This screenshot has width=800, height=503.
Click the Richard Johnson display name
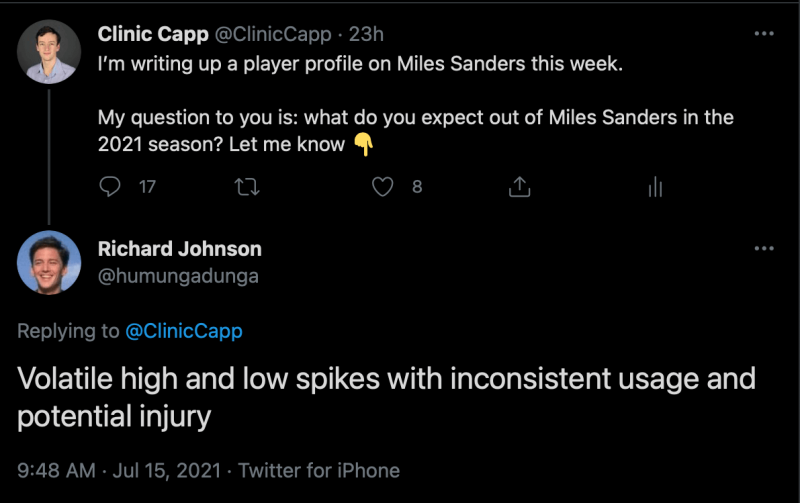[x=180, y=249]
